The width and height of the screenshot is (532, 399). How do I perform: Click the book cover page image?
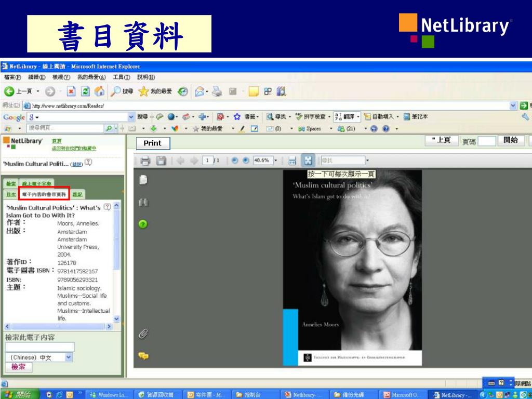click(x=352, y=268)
